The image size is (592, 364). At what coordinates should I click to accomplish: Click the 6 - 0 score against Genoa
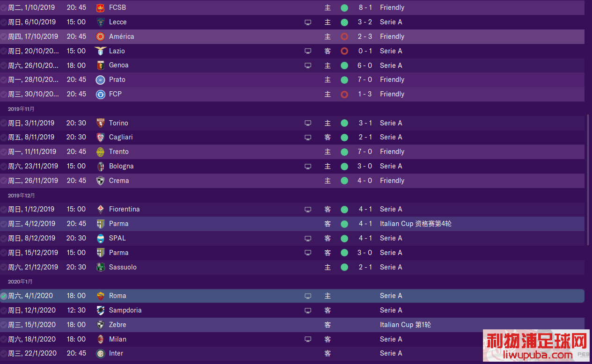tap(365, 66)
